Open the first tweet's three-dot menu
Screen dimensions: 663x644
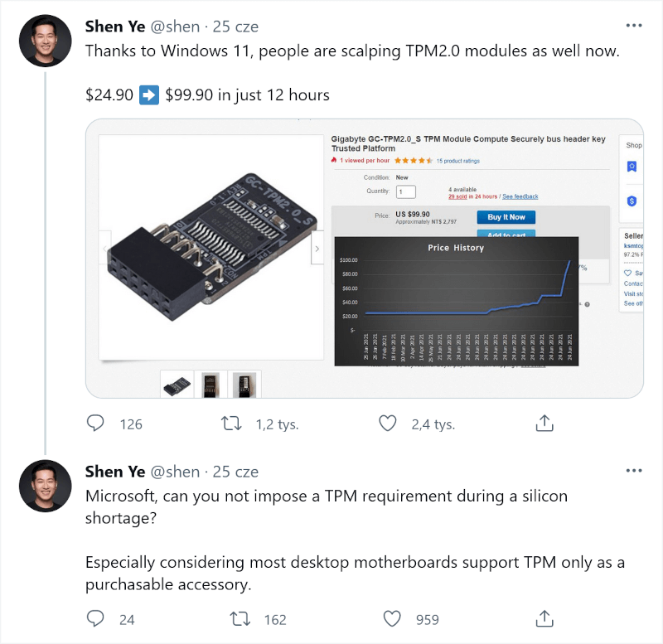coord(634,26)
